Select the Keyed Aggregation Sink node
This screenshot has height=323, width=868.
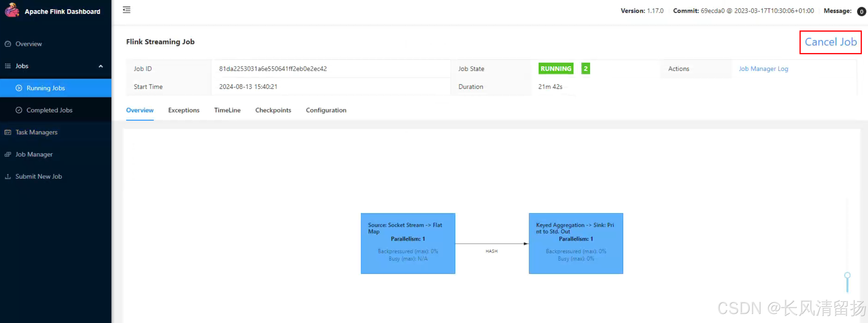(x=576, y=243)
